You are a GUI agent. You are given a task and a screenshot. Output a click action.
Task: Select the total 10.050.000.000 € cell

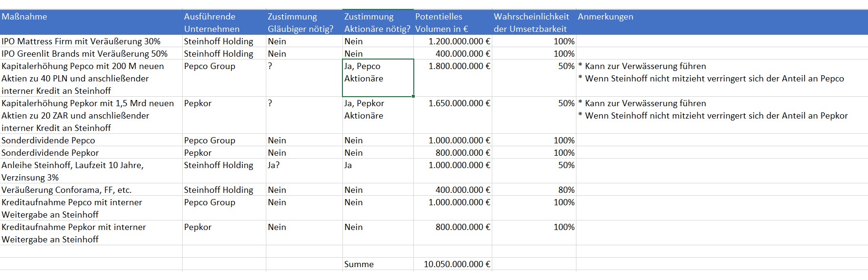pos(452,264)
